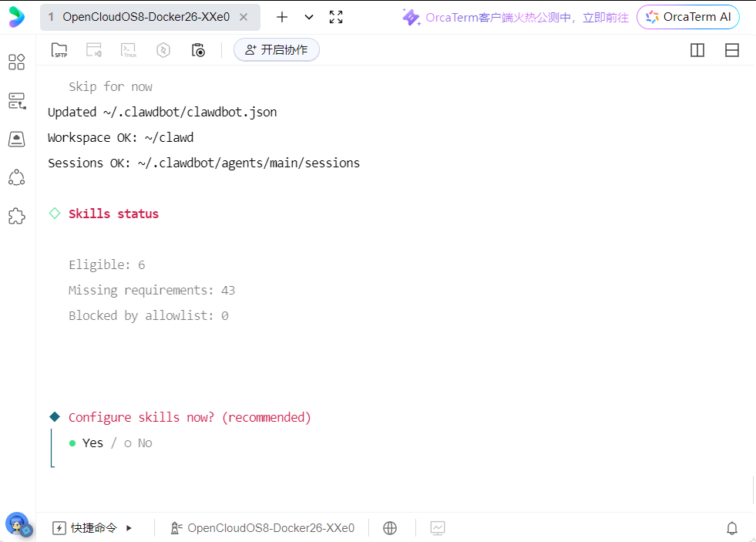The height and width of the screenshot is (542, 756).
Task: Open the SFTP file transfer panel
Action: (59, 49)
